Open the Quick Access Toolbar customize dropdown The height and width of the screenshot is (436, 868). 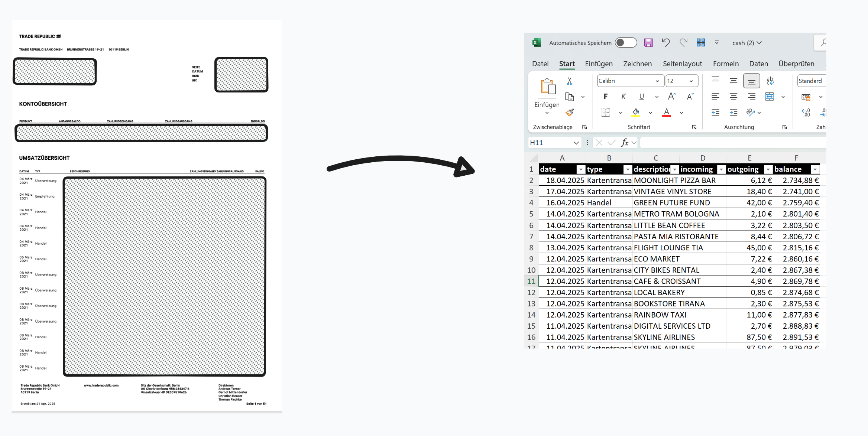point(717,43)
